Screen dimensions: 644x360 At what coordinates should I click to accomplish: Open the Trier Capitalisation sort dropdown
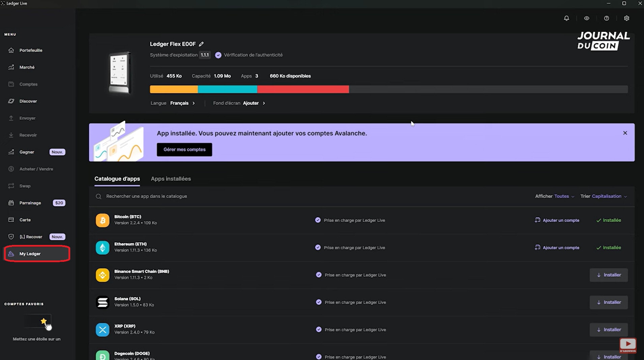coord(609,196)
